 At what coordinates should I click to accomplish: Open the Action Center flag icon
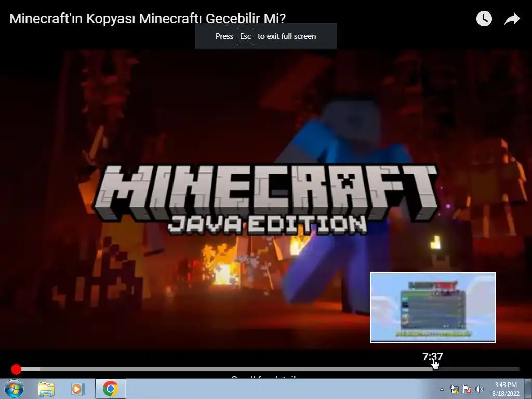tap(467, 389)
